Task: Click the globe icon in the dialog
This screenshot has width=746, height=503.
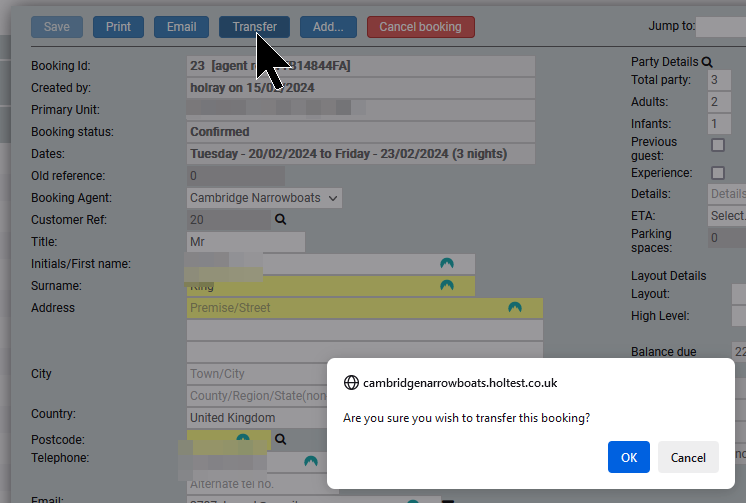Action: tap(351, 383)
